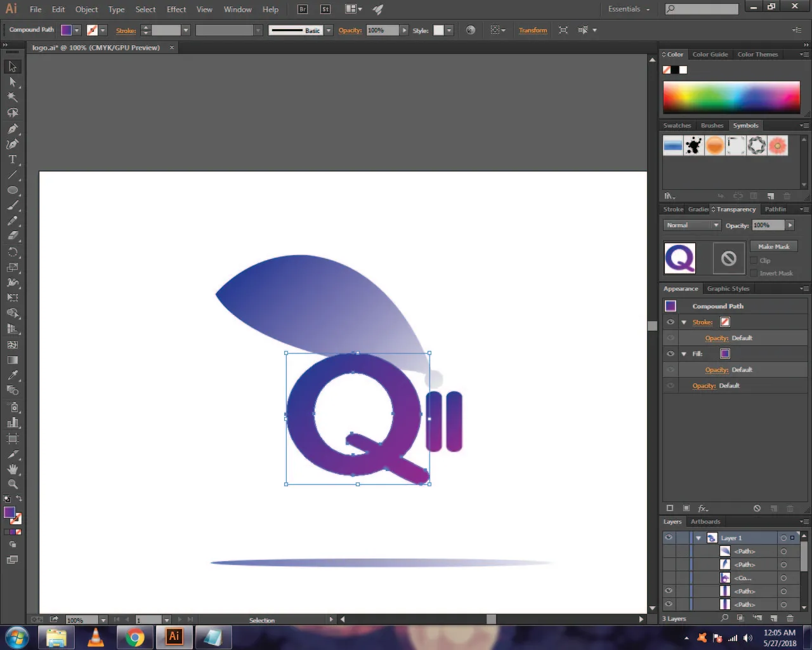Choose the Ellipse tool
The height and width of the screenshot is (650, 812).
click(12, 190)
